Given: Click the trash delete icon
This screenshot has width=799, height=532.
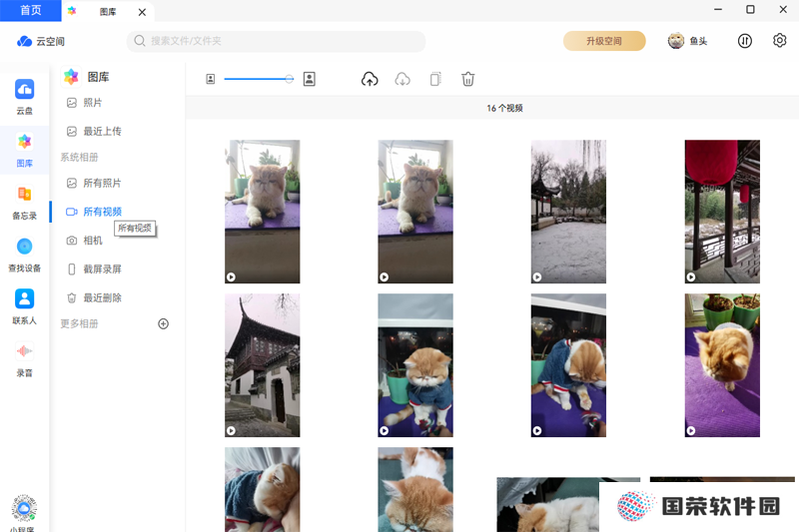Looking at the screenshot, I should click(x=467, y=79).
